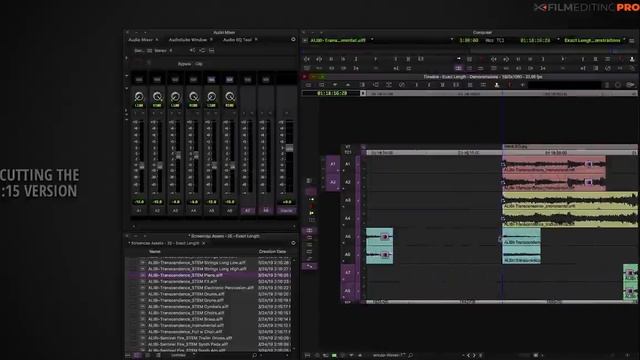Select ALIBI-Transcendence_STEM Cymbals.aiff in bin
The image size is (640, 360).
coord(188,307)
